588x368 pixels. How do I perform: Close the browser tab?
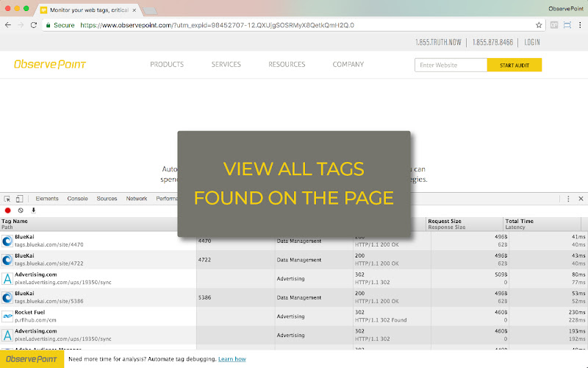coord(135,10)
